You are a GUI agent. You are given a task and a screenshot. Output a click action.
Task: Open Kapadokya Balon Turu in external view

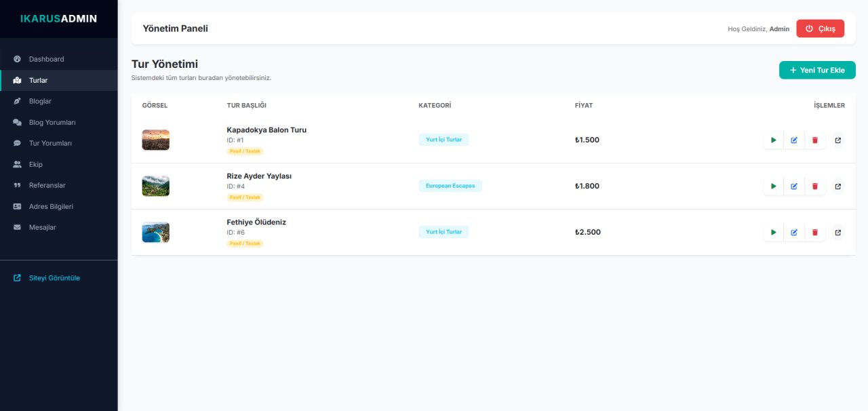[x=838, y=140]
